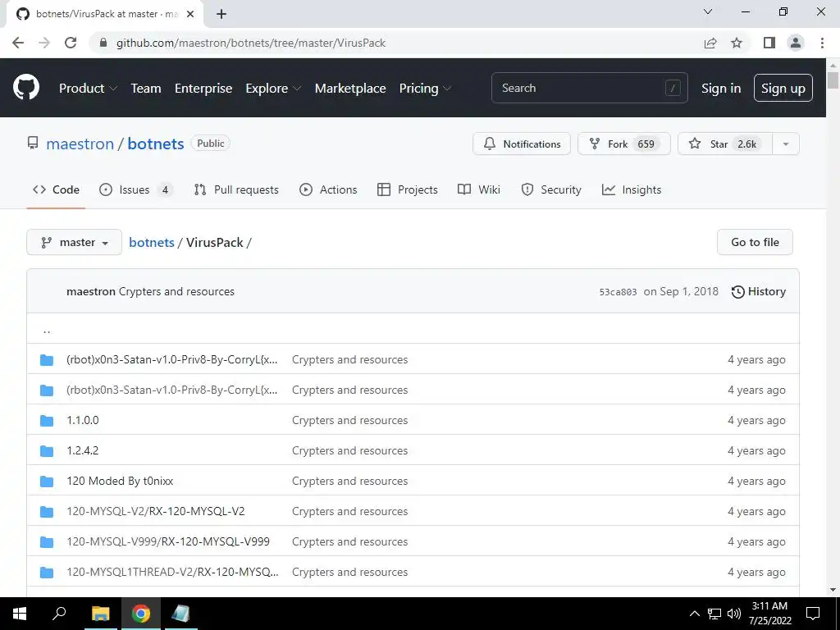Open the browser side panel icon
The height and width of the screenshot is (630, 840).
[769, 43]
